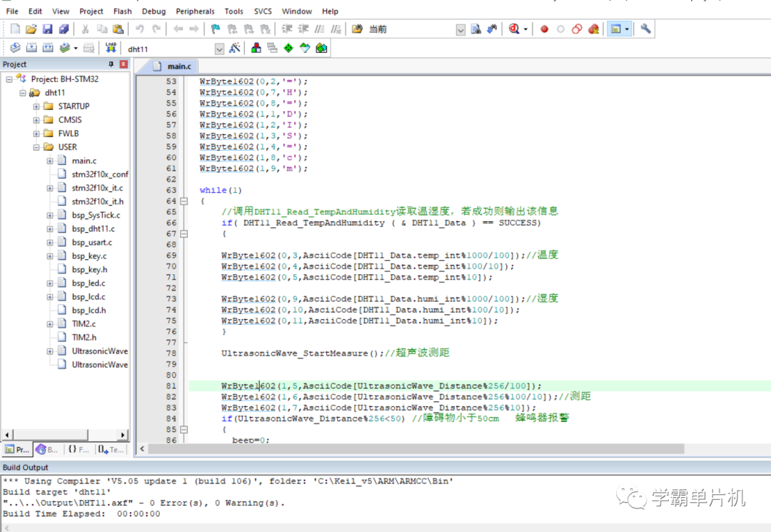Launch the Pack Installer
The height and width of the screenshot is (532, 771).
tap(321, 48)
